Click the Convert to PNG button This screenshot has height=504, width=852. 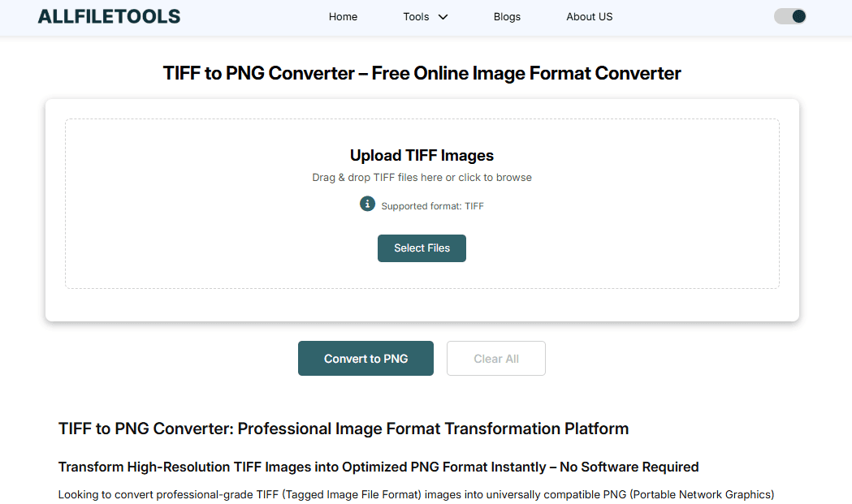365,359
